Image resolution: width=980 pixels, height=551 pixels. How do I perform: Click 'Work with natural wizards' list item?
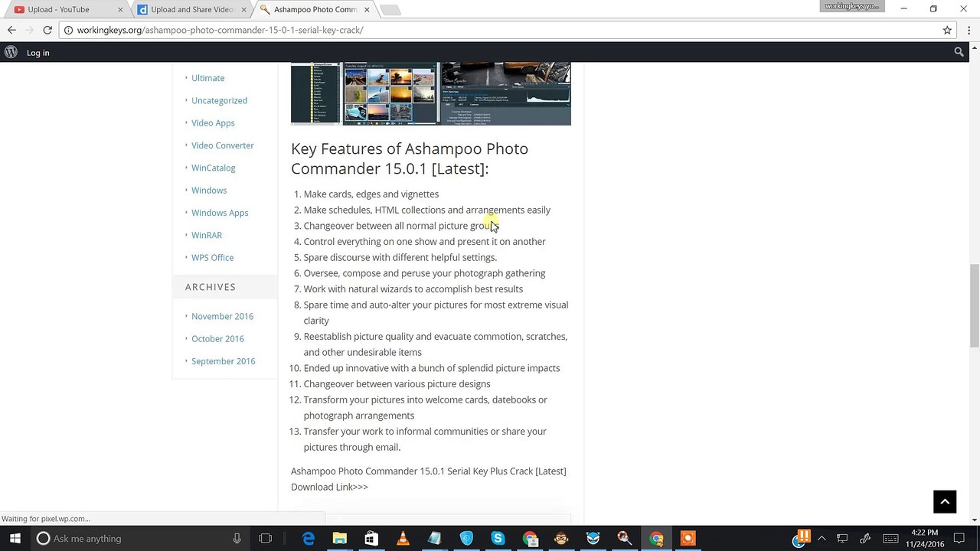(413, 289)
